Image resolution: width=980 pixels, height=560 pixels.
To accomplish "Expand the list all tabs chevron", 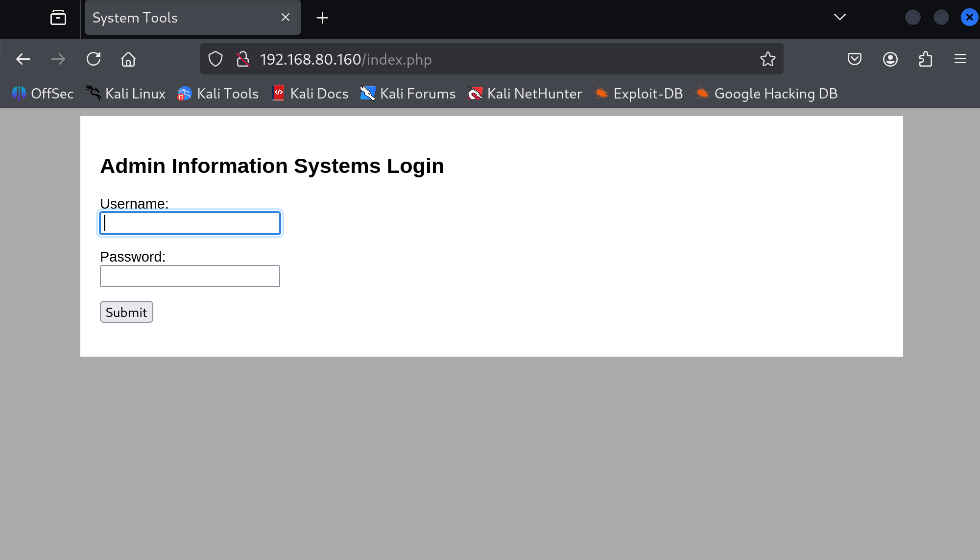I will click(839, 17).
